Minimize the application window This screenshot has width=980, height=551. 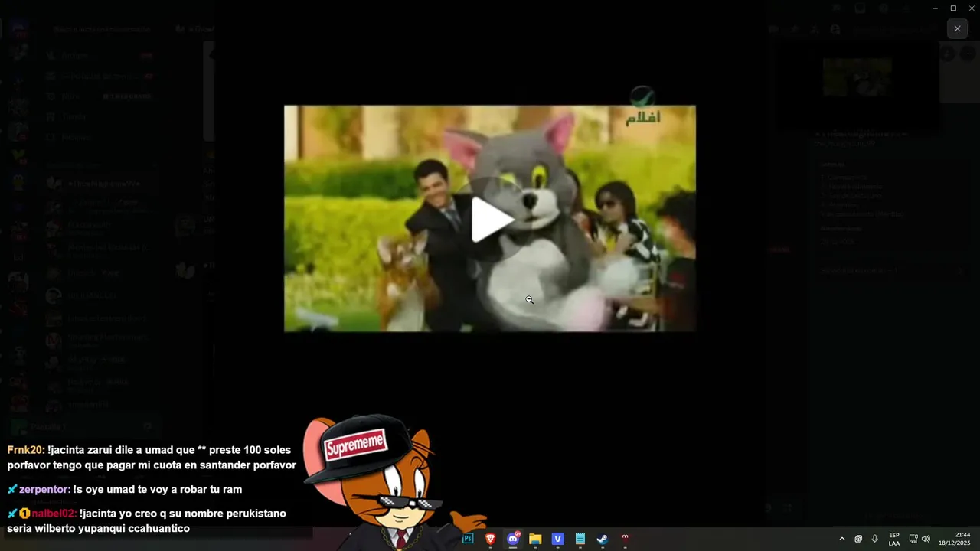pos(935,8)
